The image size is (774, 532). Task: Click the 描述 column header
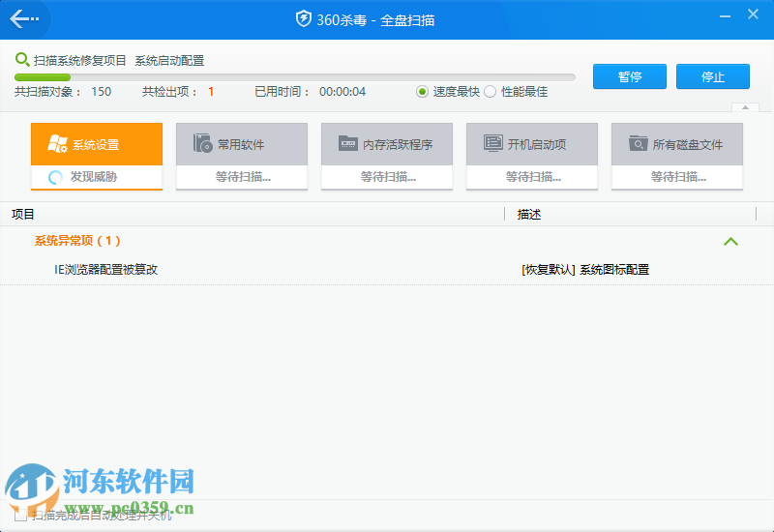pyautogui.click(x=529, y=214)
